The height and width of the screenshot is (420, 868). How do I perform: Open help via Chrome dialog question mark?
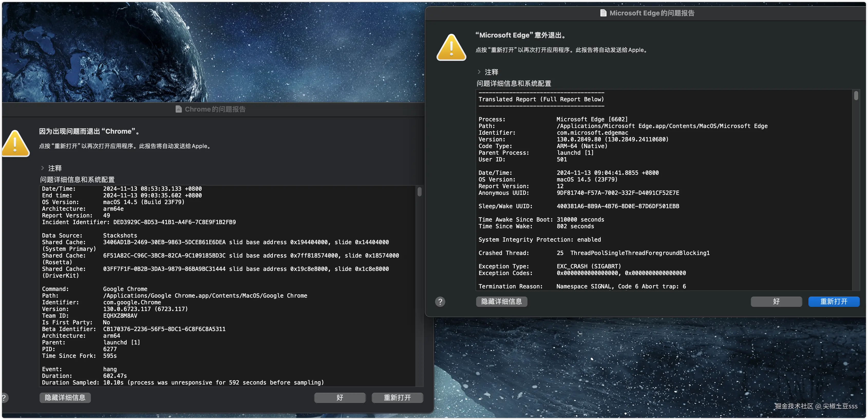click(4, 398)
